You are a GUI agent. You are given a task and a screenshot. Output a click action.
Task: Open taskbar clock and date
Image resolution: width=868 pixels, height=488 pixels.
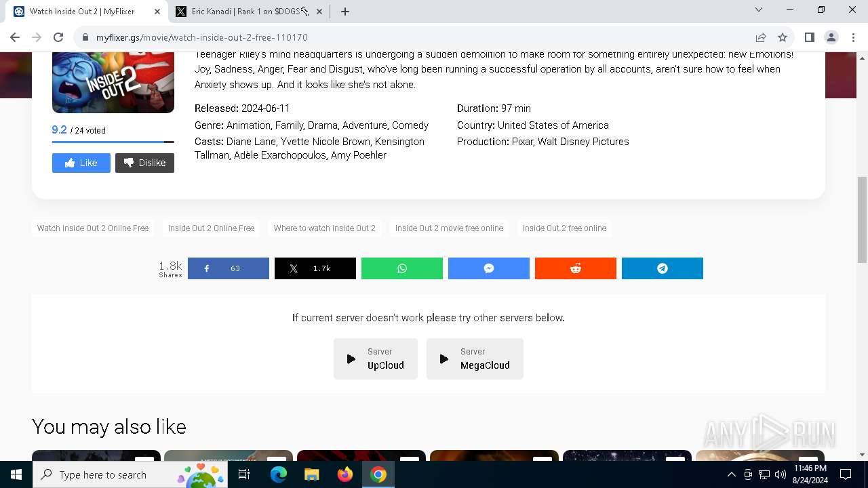click(x=810, y=474)
